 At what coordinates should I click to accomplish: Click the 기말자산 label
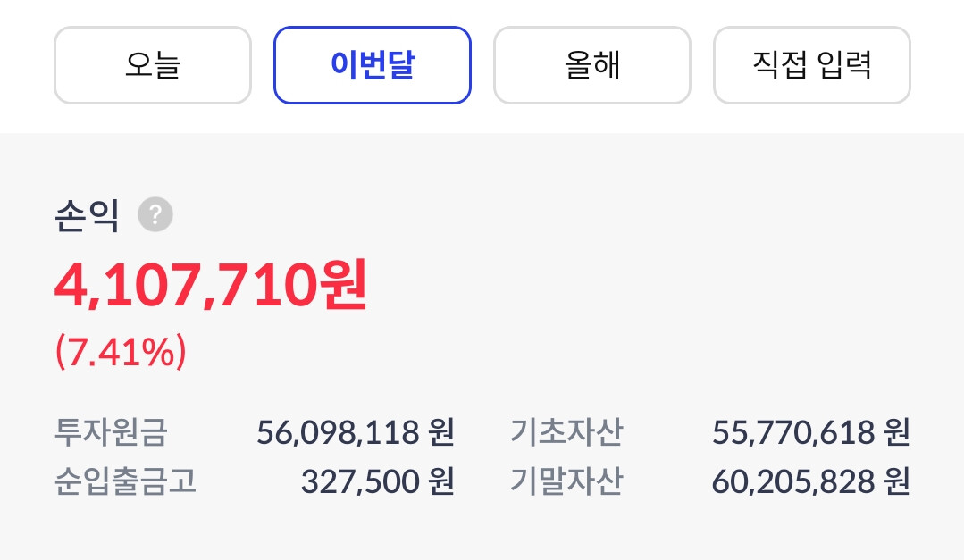coord(566,481)
